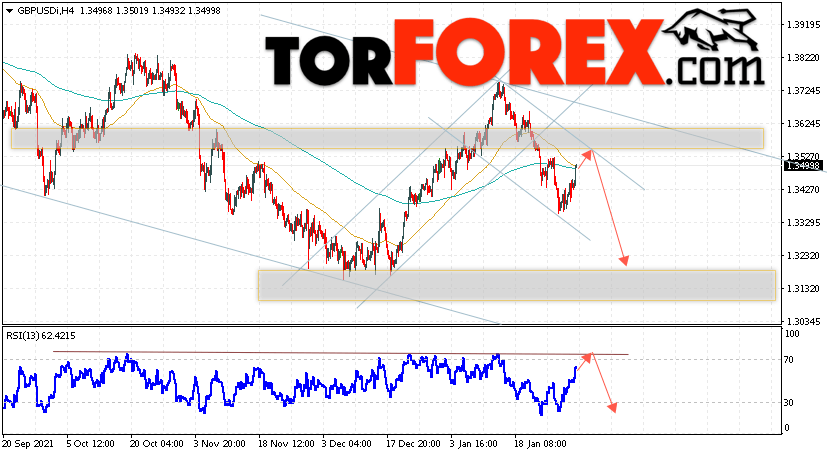Click the 17 Dec 20:00 time label

point(413,444)
